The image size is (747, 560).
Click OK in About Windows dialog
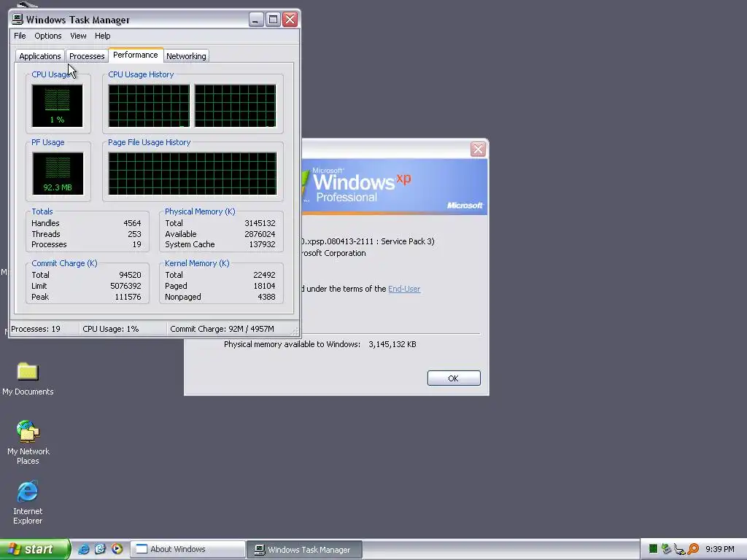(454, 378)
